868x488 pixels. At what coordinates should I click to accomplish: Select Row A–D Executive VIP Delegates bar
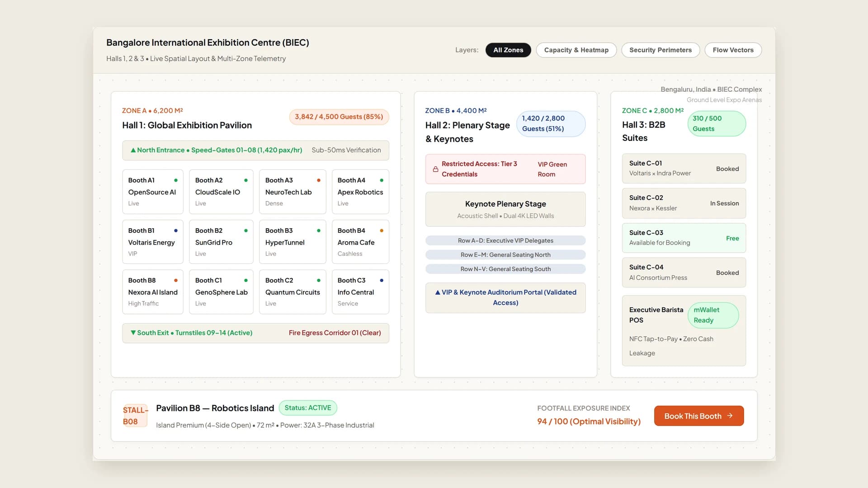click(505, 240)
